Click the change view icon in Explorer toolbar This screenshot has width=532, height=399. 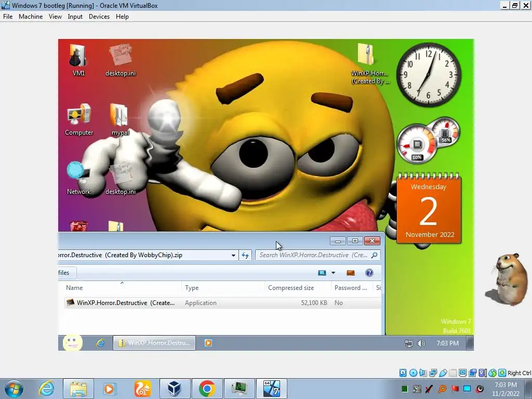tap(322, 273)
